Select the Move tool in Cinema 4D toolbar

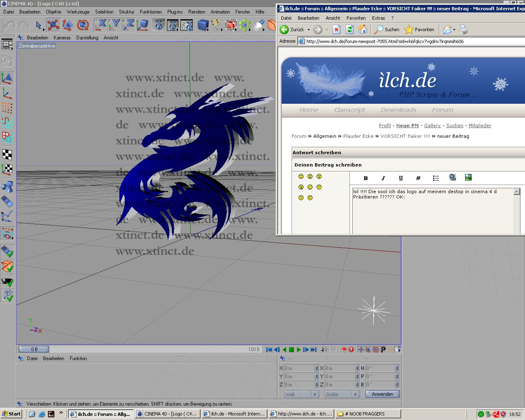click(x=53, y=25)
